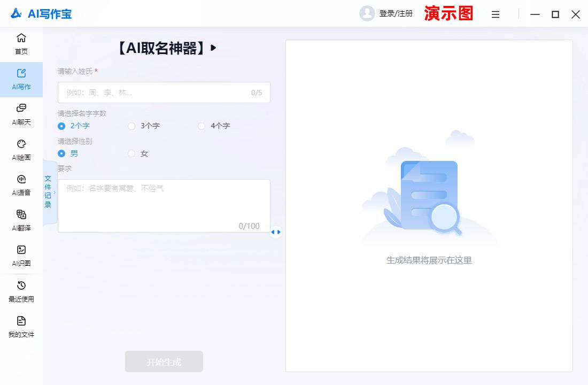Image resolution: width=588 pixels, height=385 pixels.
Task: Open the AI翻译 translate icon
Action: tap(21, 214)
